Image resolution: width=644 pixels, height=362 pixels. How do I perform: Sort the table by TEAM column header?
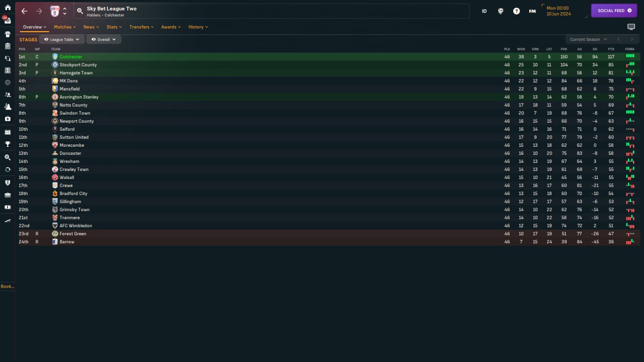pyautogui.click(x=55, y=49)
